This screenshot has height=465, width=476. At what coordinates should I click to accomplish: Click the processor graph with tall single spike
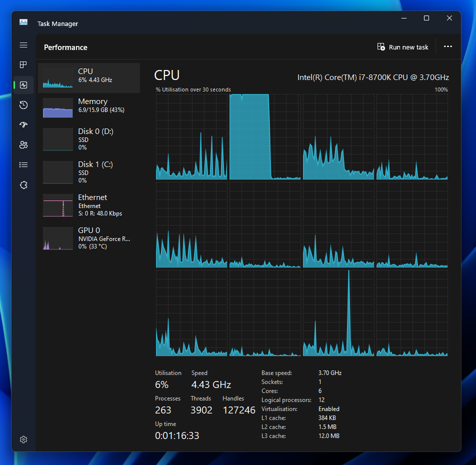[338, 313]
